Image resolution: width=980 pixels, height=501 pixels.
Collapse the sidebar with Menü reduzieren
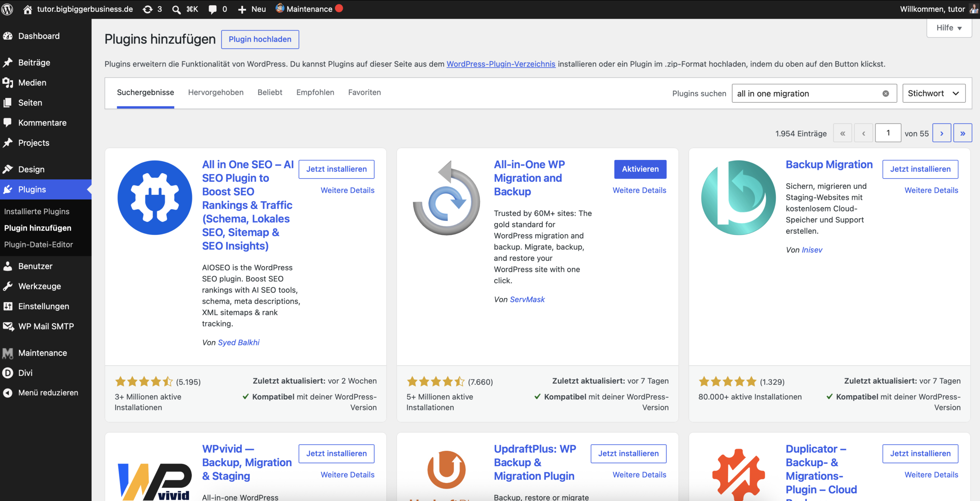[48, 393]
